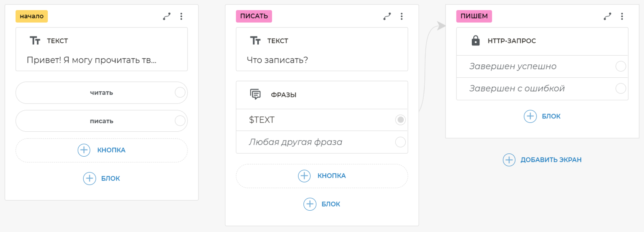Open the three-dot menu on ПИСАТЬ screen
644x232 pixels.
(x=402, y=17)
